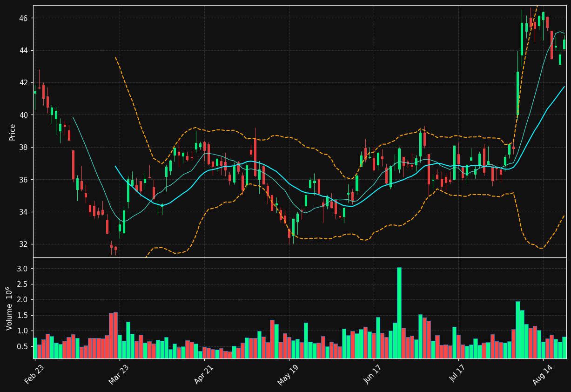Click the Feb 23 date label
This screenshot has height=392, width=571.
(34, 374)
